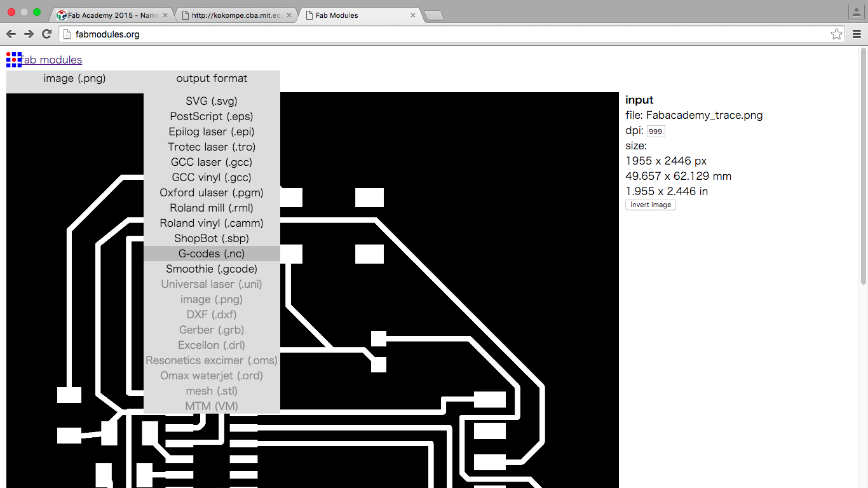The image size is (868, 488).
Task: Edit the dpi value field
Action: (x=656, y=131)
